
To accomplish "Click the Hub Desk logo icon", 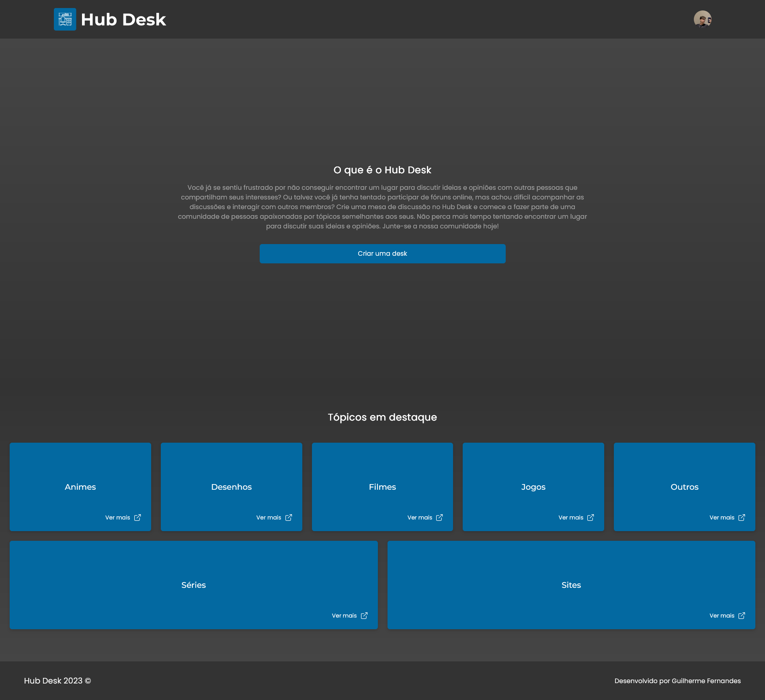I will pyautogui.click(x=65, y=19).
